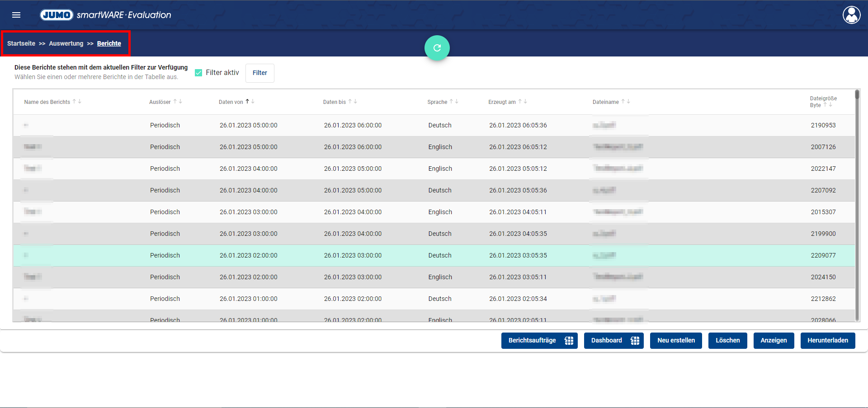This screenshot has height=408, width=868.
Task: Click Herunterladen to download the report
Action: [x=828, y=341]
